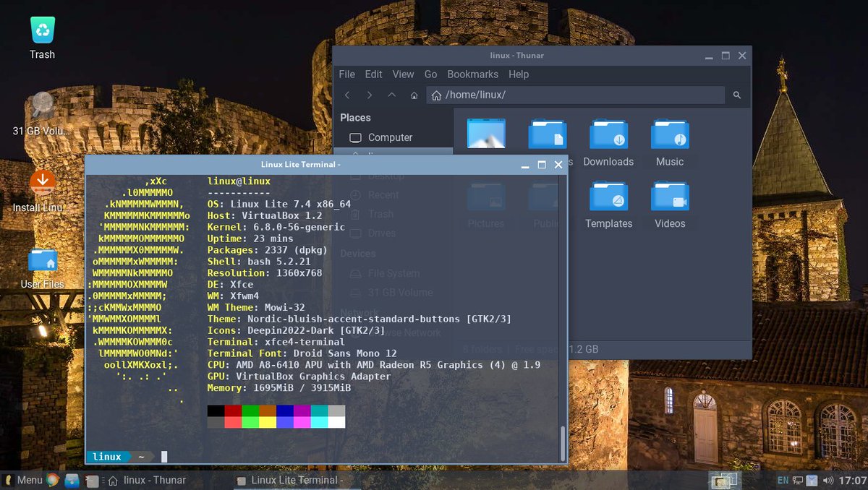Open the View menu in Thunar
This screenshot has height=490, width=868.
tap(403, 74)
